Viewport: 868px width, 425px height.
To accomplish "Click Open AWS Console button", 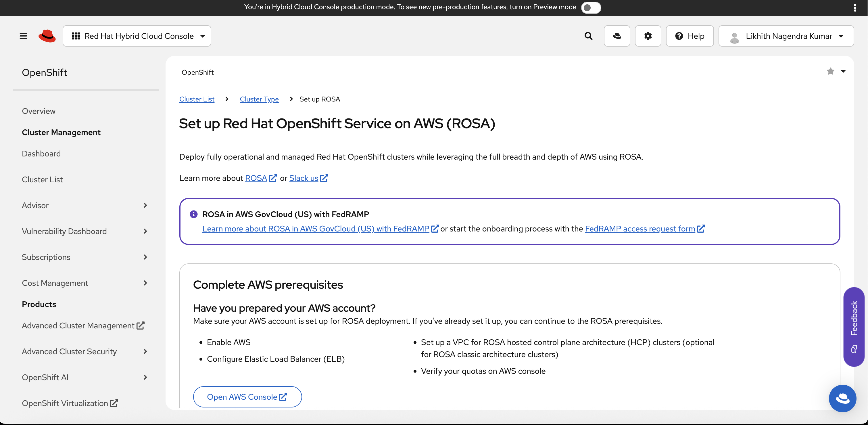I will (247, 397).
